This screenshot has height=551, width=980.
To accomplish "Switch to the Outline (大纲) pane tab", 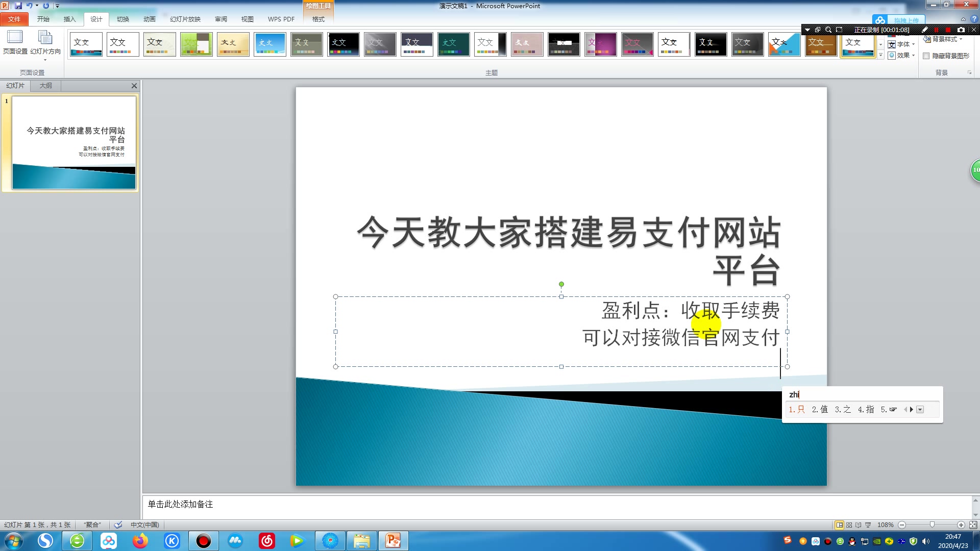I will (x=46, y=86).
